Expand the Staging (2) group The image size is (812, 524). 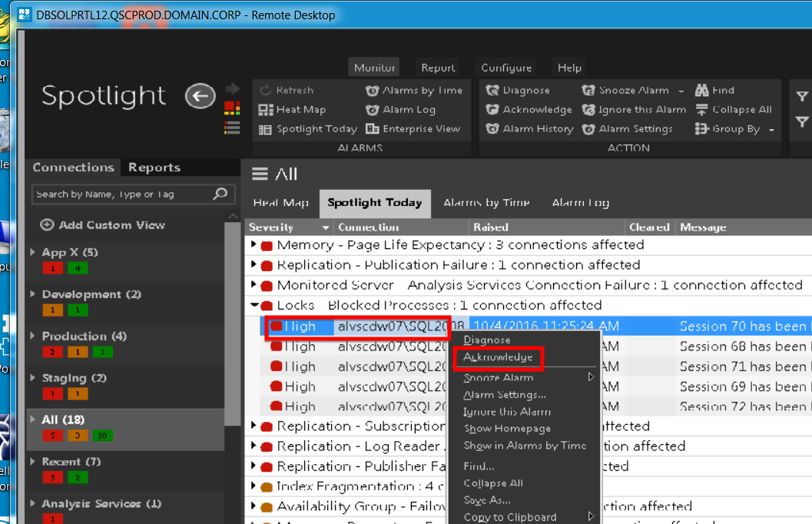[32, 378]
